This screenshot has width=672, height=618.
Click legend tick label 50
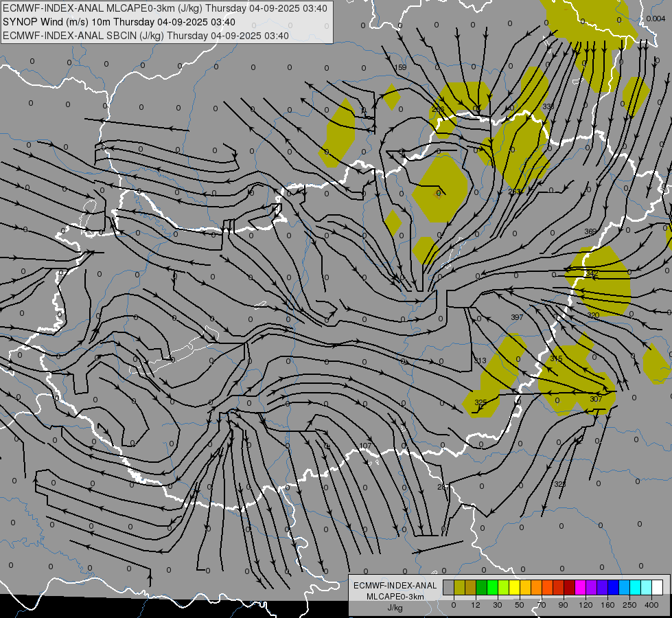520,605
